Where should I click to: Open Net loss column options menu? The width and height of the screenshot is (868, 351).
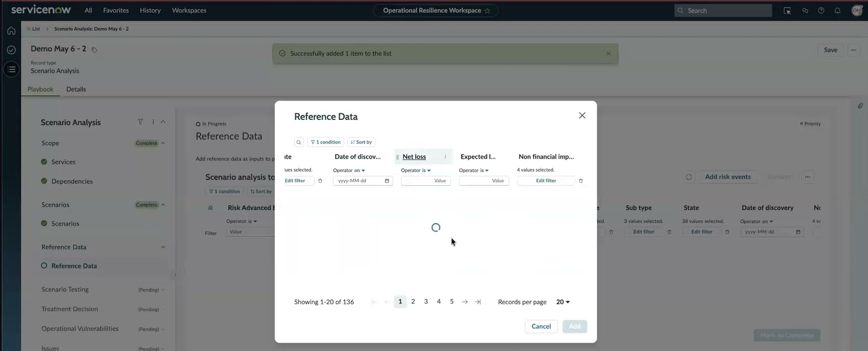445,157
